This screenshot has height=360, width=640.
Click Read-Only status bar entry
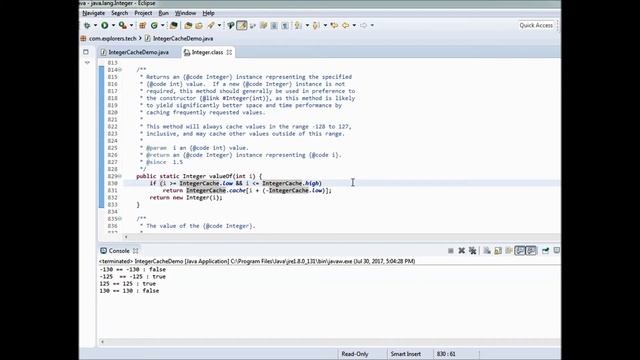coord(355,354)
